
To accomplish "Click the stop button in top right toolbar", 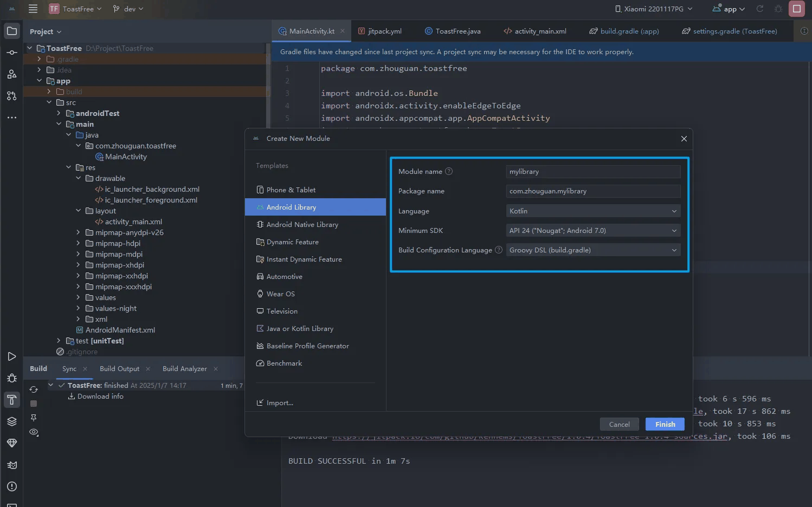I will 797,9.
